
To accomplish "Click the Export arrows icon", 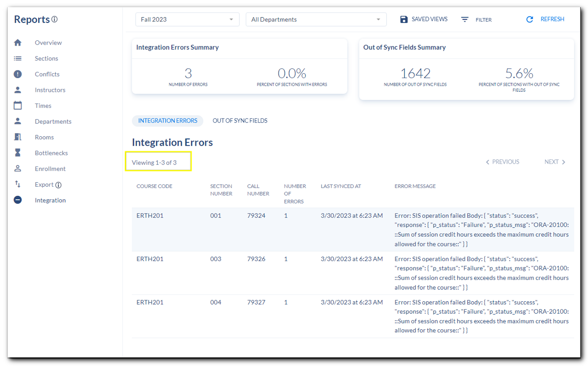I will pos(18,184).
